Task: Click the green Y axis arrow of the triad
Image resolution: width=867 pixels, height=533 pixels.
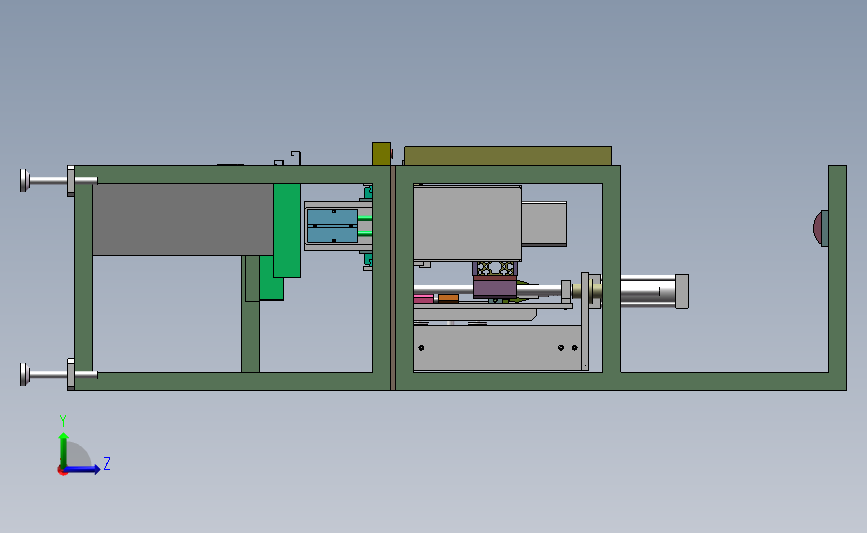Action: pyautogui.click(x=64, y=449)
